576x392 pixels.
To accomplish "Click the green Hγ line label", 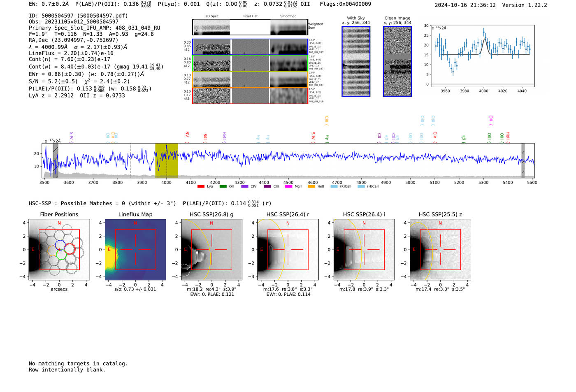I will tap(327, 139).
